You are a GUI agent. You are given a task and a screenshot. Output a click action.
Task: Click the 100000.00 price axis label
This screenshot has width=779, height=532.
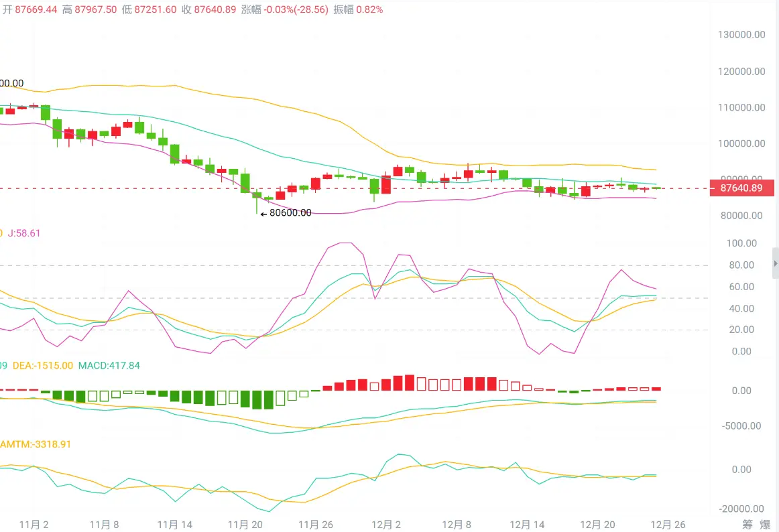click(x=741, y=143)
